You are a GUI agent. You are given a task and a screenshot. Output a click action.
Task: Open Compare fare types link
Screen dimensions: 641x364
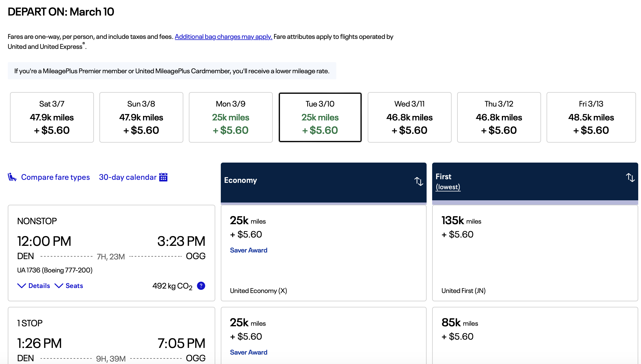click(56, 177)
